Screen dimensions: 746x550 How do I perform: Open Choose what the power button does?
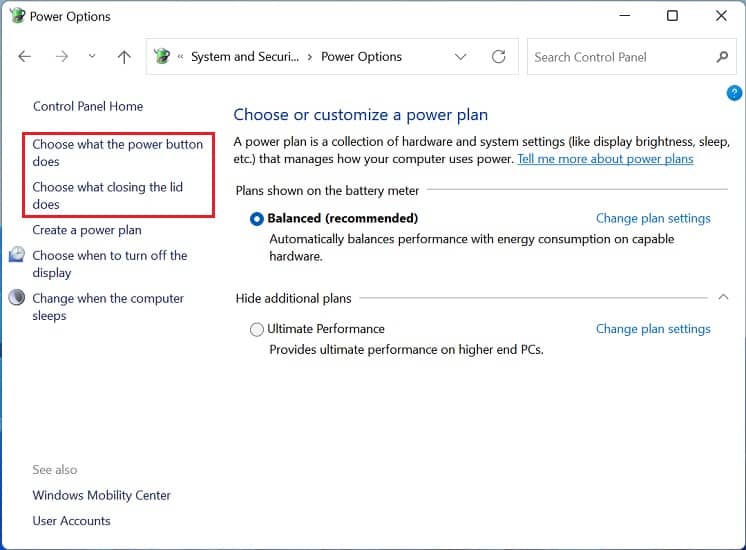pyautogui.click(x=118, y=153)
